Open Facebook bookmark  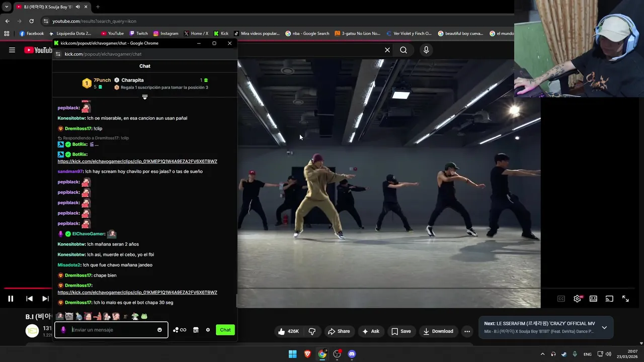pos(32,34)
